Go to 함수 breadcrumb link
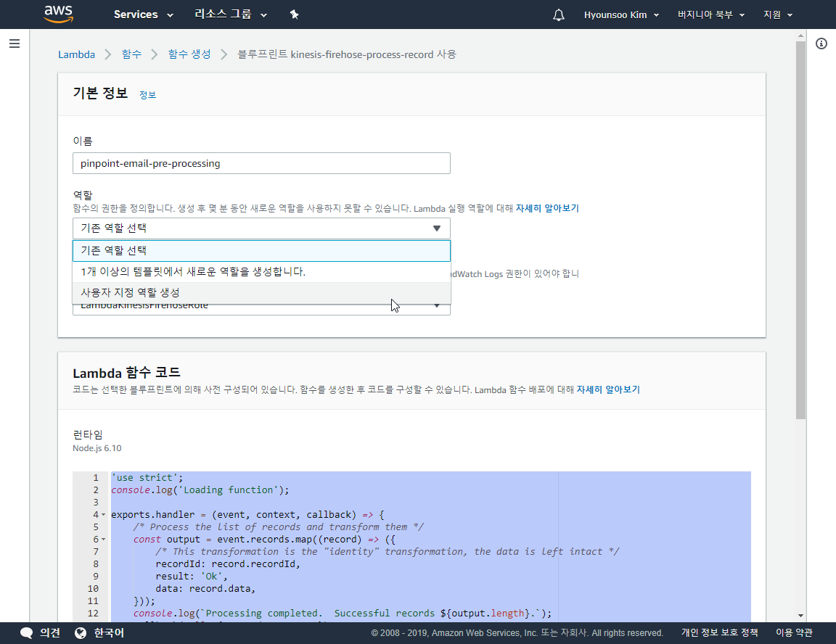This screenshot has width=836, height=644. (x=131, y=54)
